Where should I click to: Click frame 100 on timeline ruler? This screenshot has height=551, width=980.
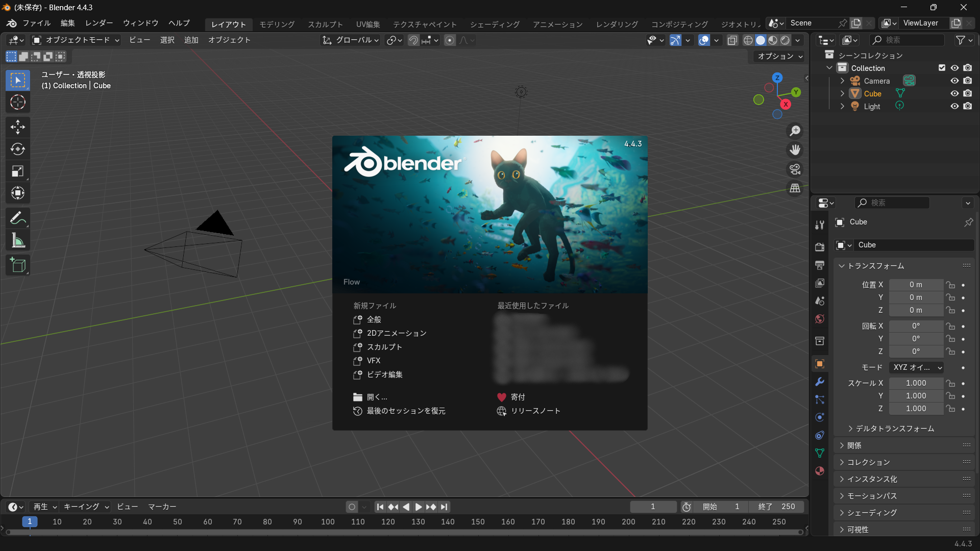tap(328, 522)
